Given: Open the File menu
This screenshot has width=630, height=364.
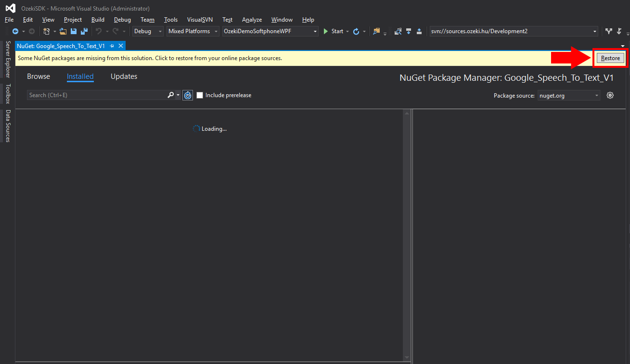Looking at the screenshot, I should coord(9,20).
